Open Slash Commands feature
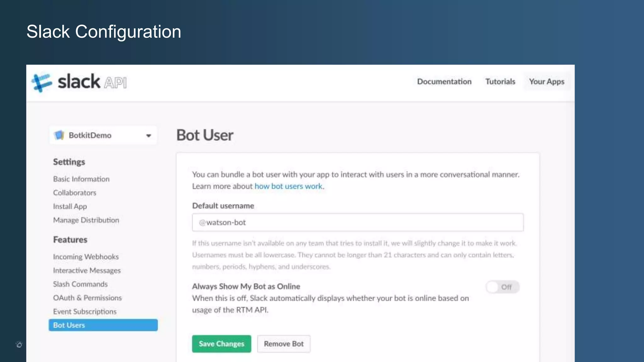Viewport: 644px width, 362px height. [x=80, y=284]
